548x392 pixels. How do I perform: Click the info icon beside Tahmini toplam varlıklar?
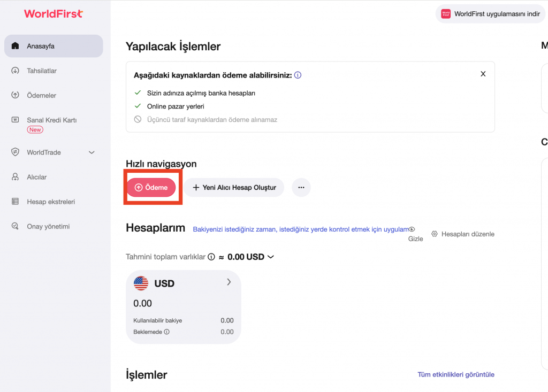(x=211, y=257)
